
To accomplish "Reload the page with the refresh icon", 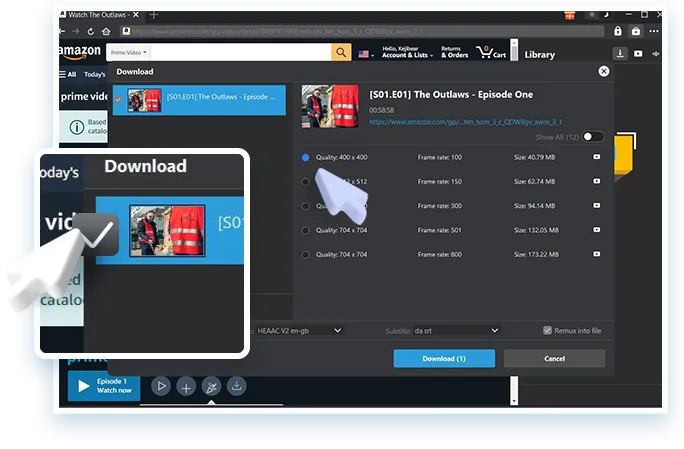I will pos(90,31).
